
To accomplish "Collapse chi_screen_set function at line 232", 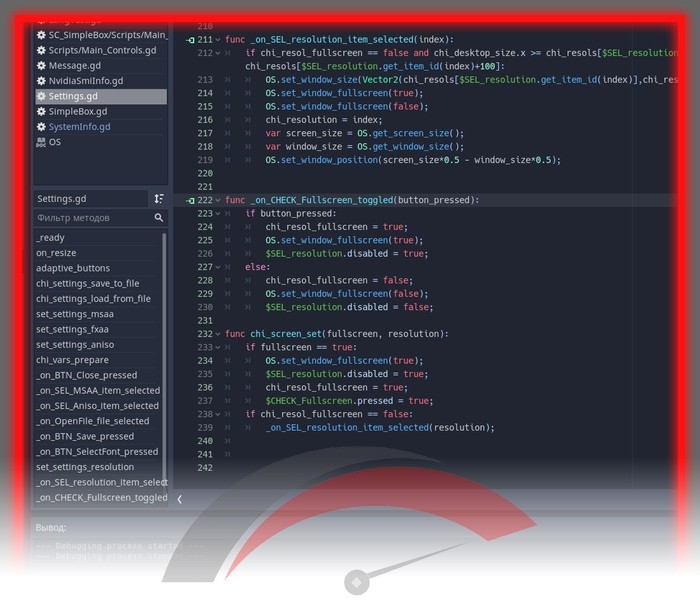I will tap(218, 334).
